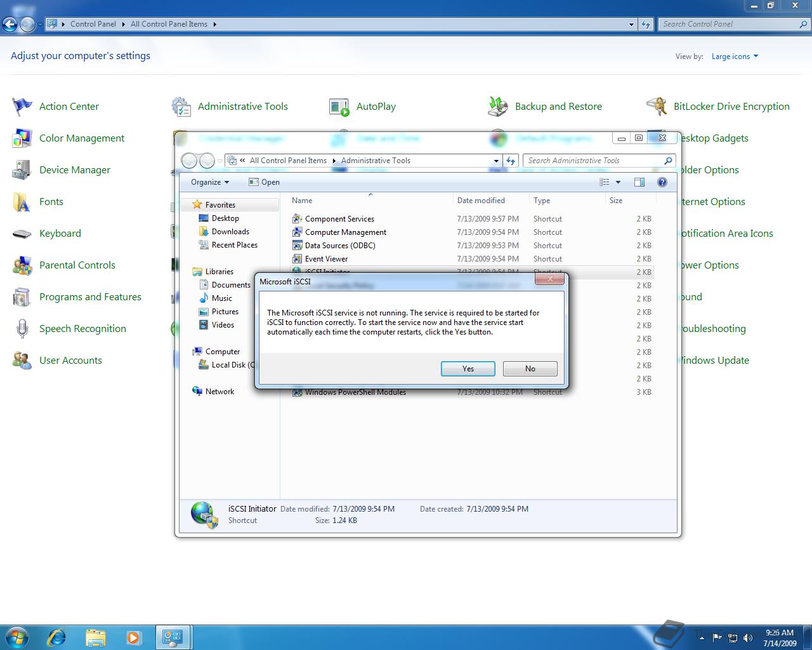Screen dimensions: 812x650
Task: Open view options dropdown arrow in Explorer
Action: tap(618, 182)
